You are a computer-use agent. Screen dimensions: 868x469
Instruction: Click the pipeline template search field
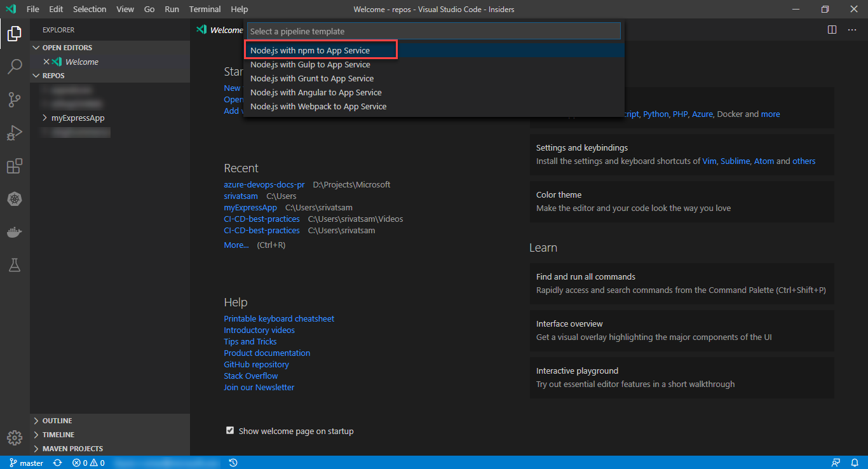(433, 31)
